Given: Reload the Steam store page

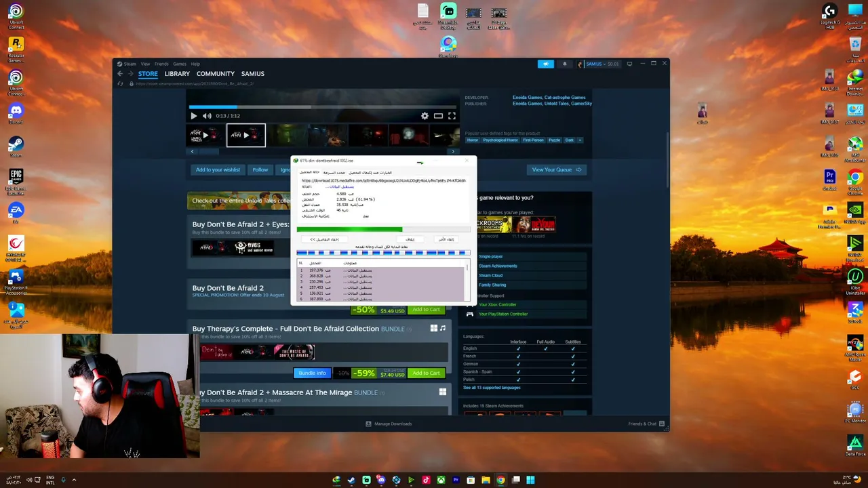Looking at the screenshot, I should click(x=121, y=84).
